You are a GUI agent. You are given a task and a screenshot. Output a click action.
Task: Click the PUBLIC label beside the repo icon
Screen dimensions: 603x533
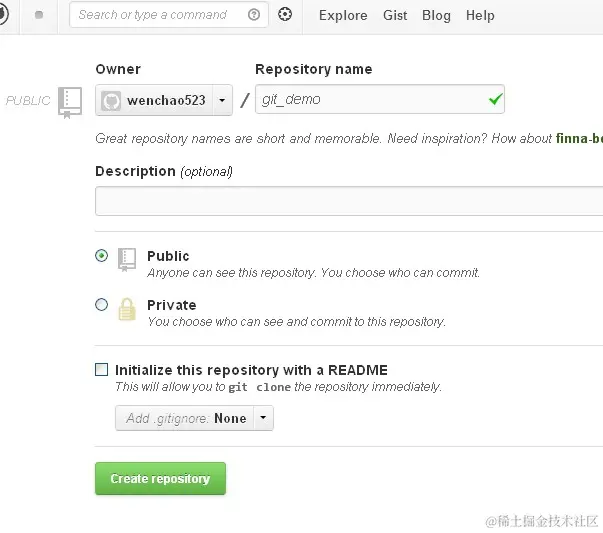point(28,101)
